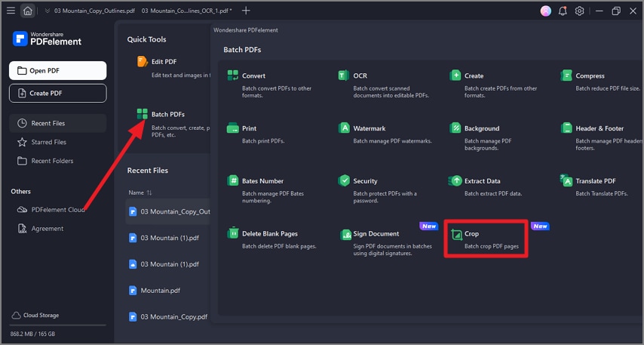Choose the batch Print icon
The image size is (644, 345).
tap(233, 128)
